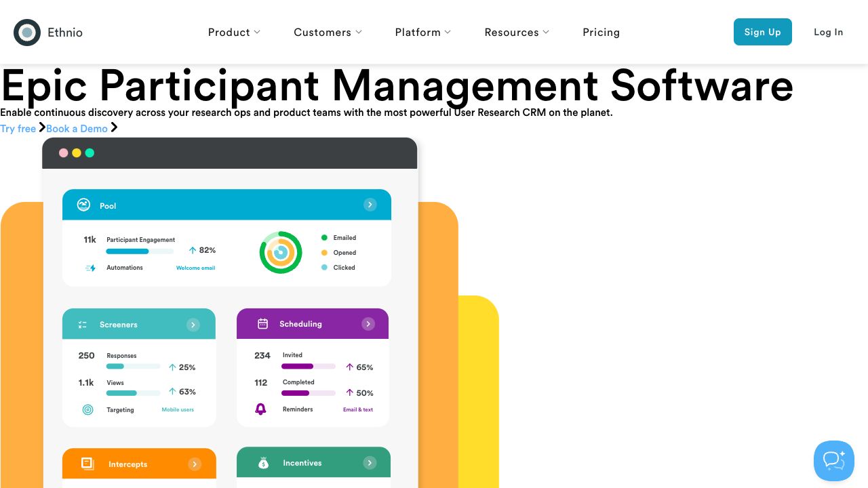Go to the Pricing page
868x488 pixels.
601,32
